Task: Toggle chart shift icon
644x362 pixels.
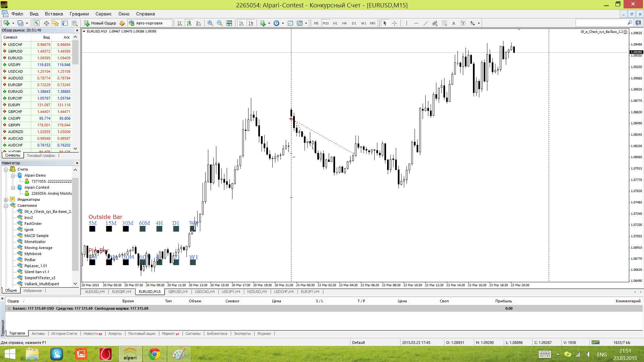Action: (251, 23)
